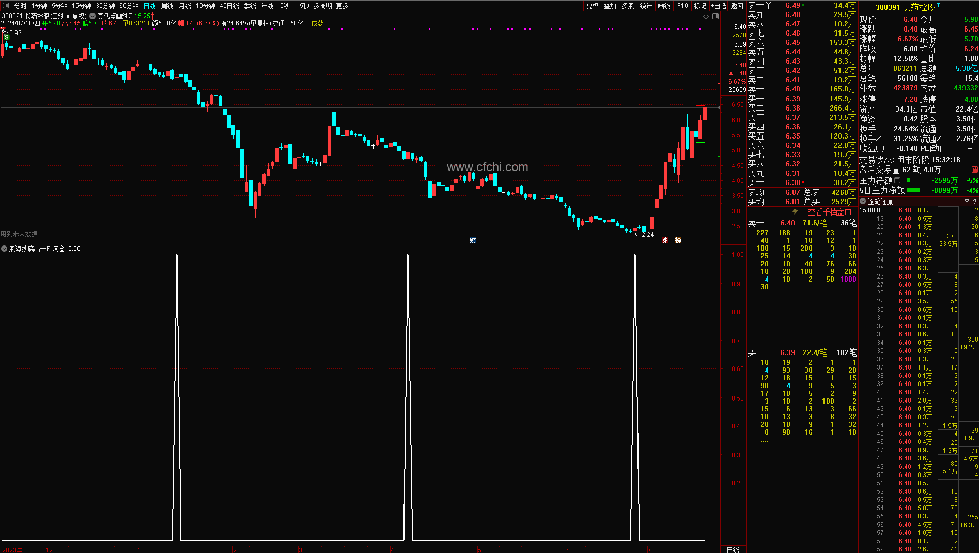Switch to 季线 quarterly chart
Image resolution: width=980 pixels, height=553 pixels.
pos(250,6)
